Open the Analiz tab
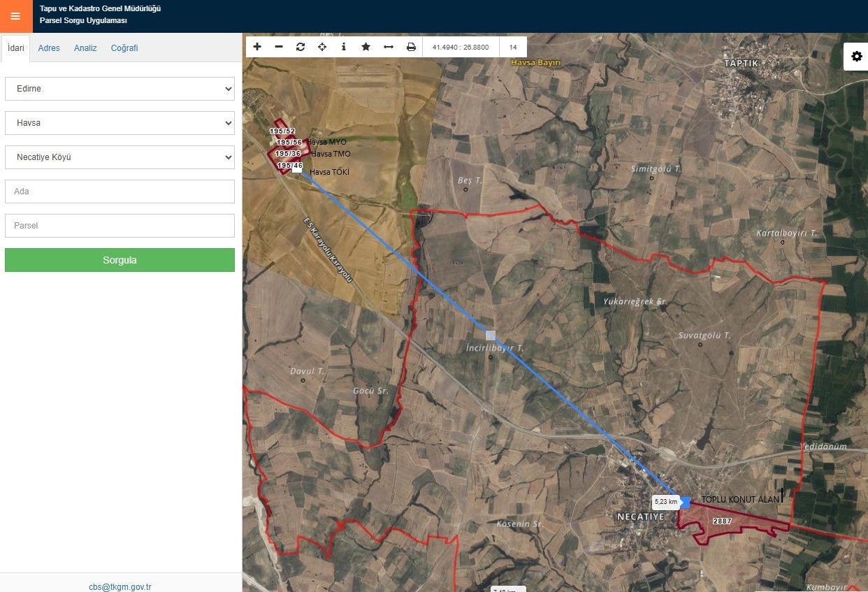This screenshot has width=868, height=592. tap(85, 48)
